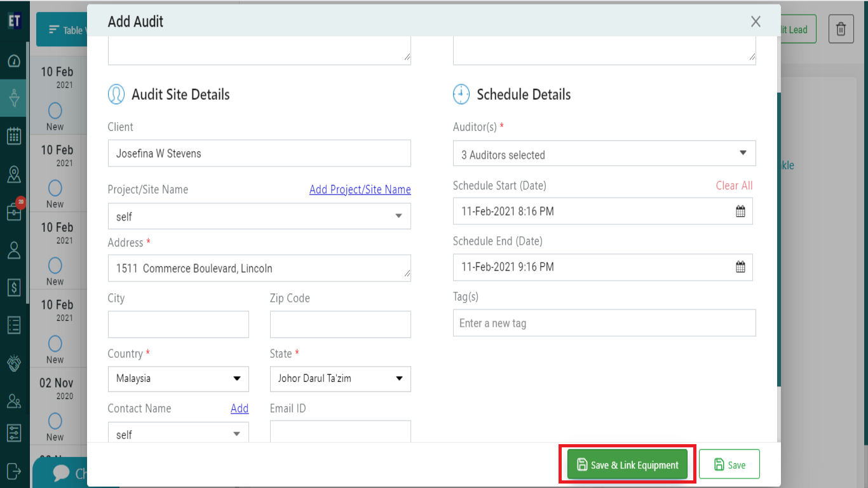Open the briefcase icon with 20 badge
Screen dimensions: 868x488
tap(14, 212)
